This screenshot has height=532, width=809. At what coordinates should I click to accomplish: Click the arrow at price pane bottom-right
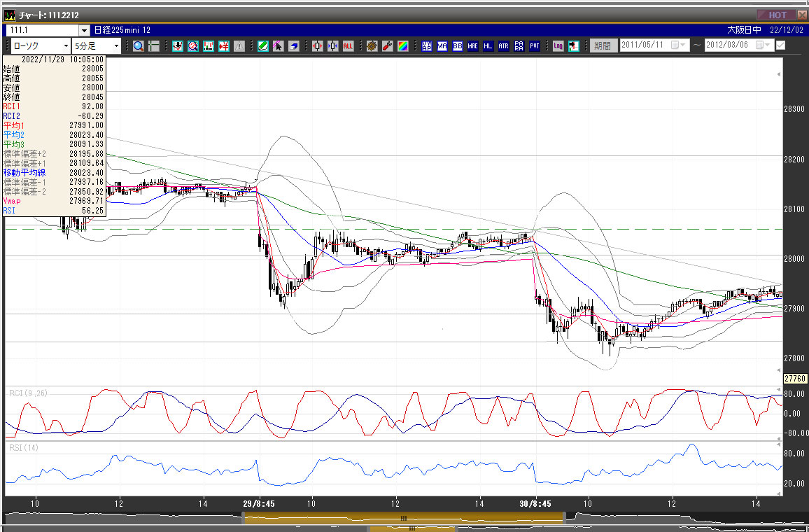tap(779, 370)
